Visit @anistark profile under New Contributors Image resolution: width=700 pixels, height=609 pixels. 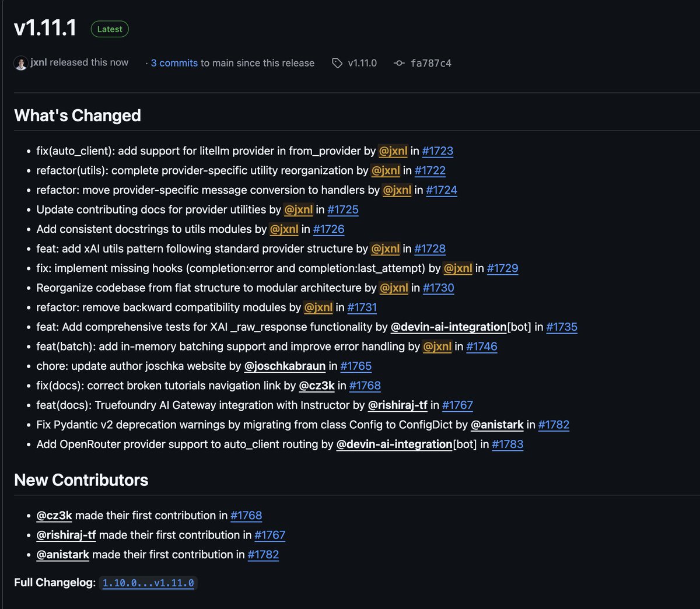[x=63, y=555]
